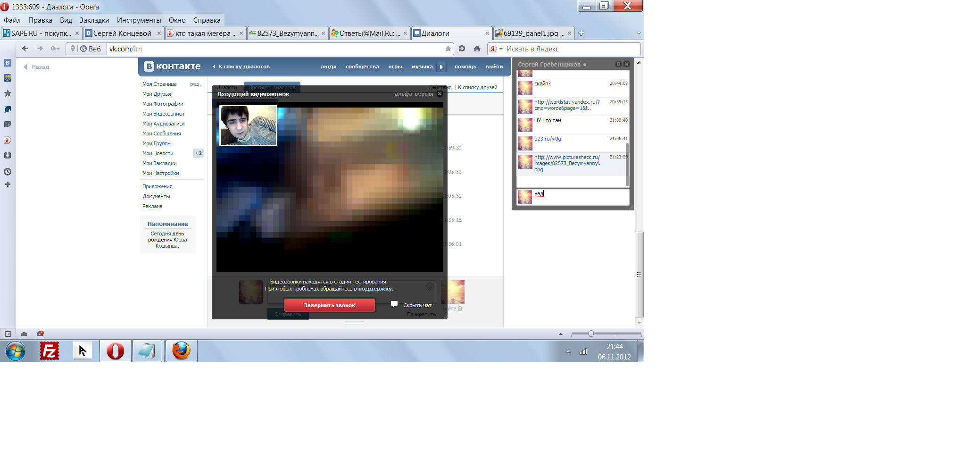Image resolution: width=980 pixels, height=467 pixels.
Task: Expand zoom options arrow in status bar
Action: 561,334
